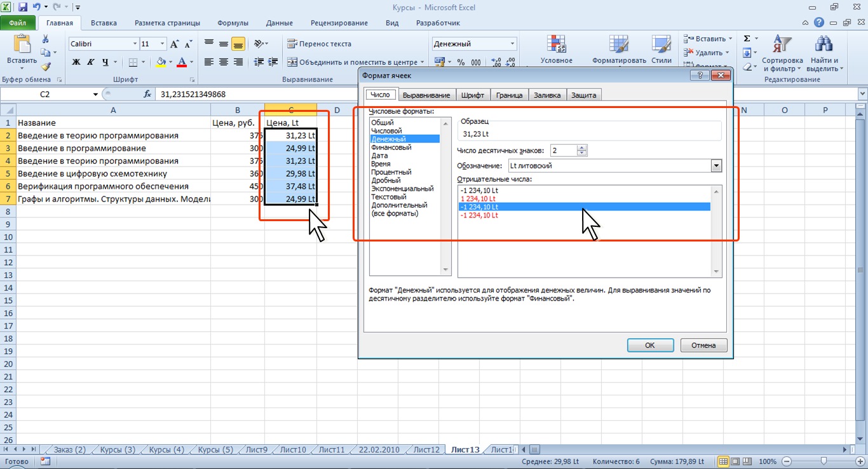Click the fill color paint bucket
Image resolution: width=868 pixels, height=469 pixels.
pos(161,62)
